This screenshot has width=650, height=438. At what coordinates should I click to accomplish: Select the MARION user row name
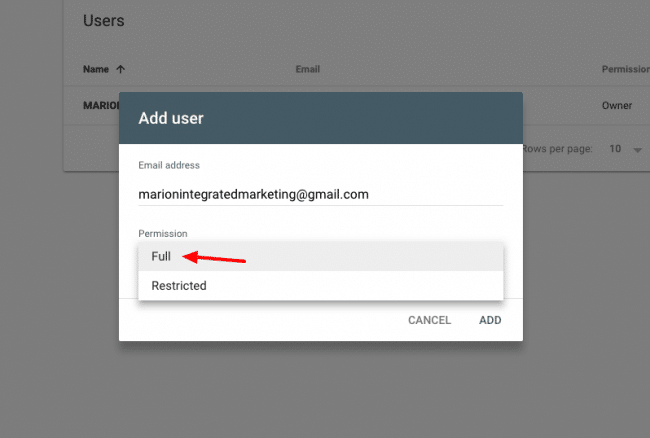100,104
